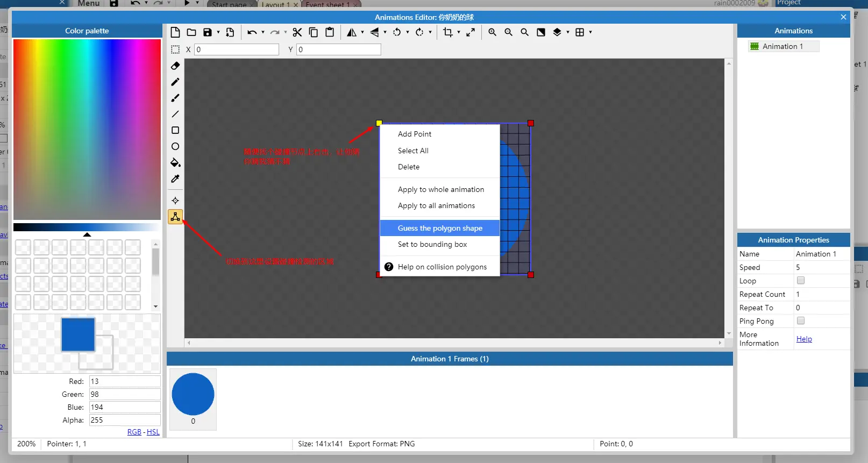The height and width of the screenshot is (463, 868).
Task: Choose Apply to whole animation
Action: 440,189
